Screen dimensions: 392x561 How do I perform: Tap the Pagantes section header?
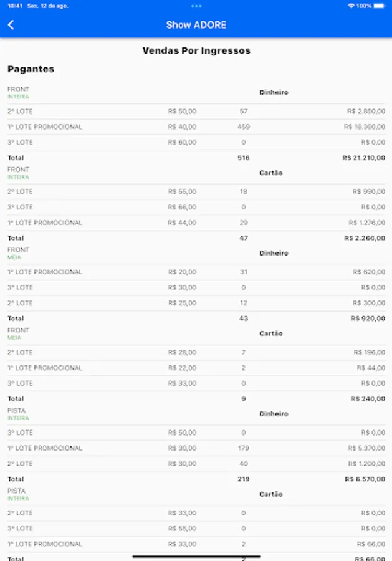(x=31, y=69)
